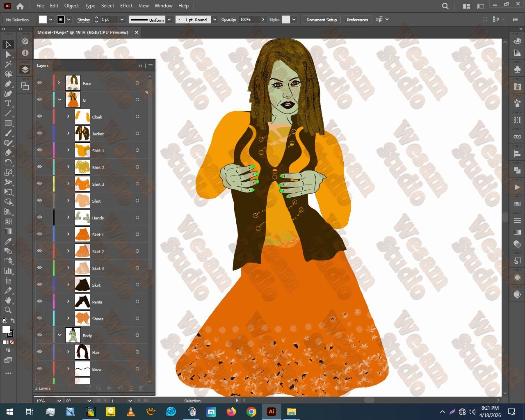Open the stroke weight dropdown

click(x=122, y=20)
